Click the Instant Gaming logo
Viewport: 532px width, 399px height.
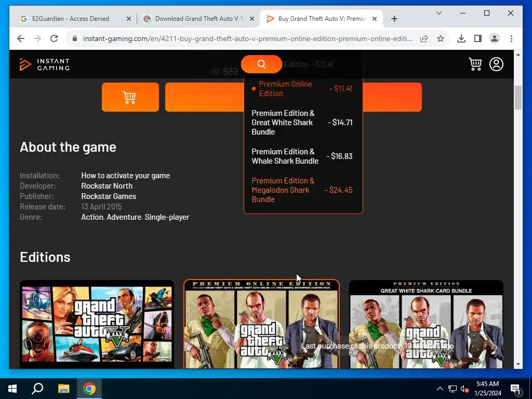(x=45, y=64)
